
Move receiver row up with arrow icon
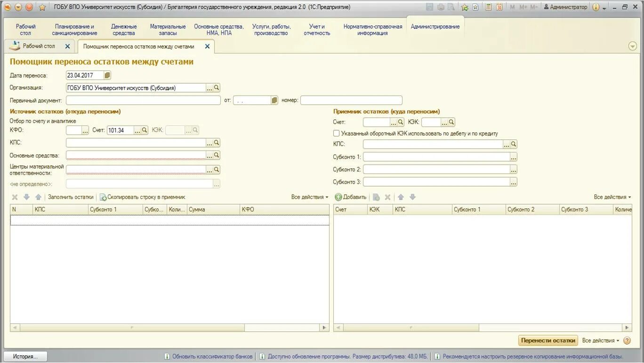pyautogui.click(x=401, y=197)
